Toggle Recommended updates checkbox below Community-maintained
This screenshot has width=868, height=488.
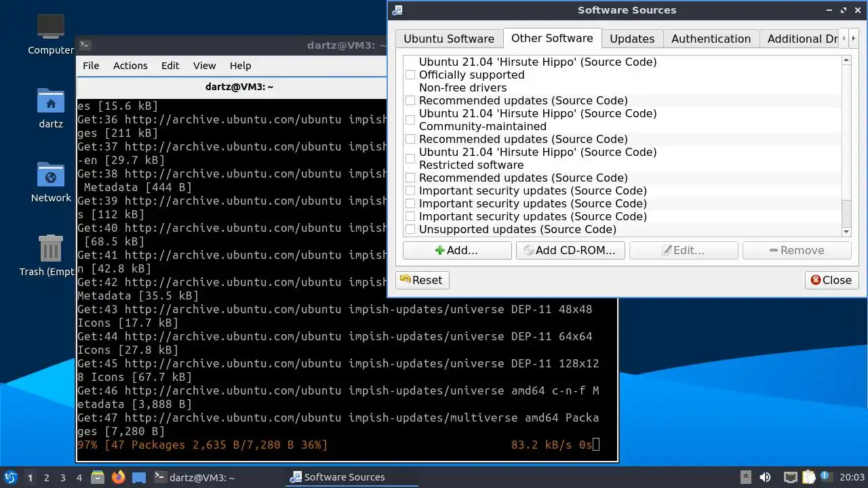(x=410, y=139)
